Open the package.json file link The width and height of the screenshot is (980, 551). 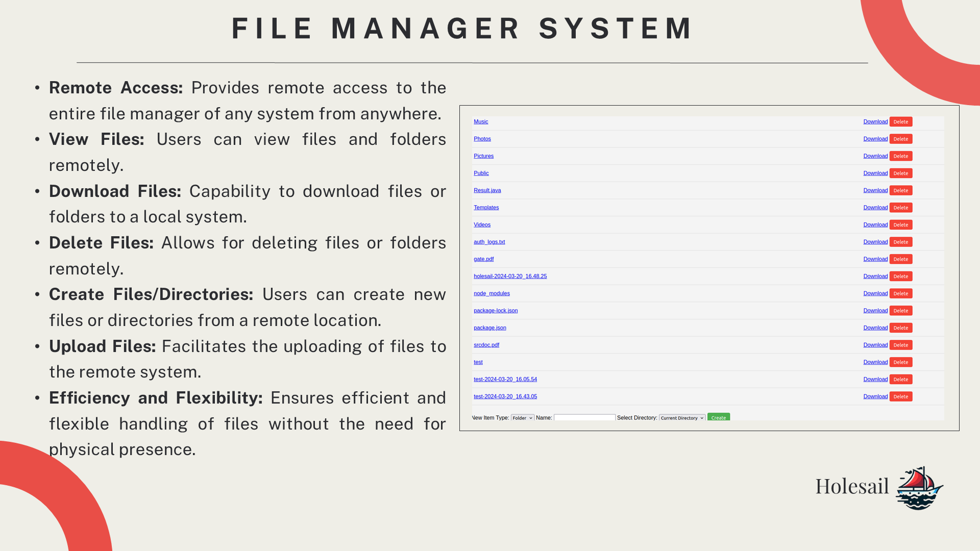click(490, 328)
